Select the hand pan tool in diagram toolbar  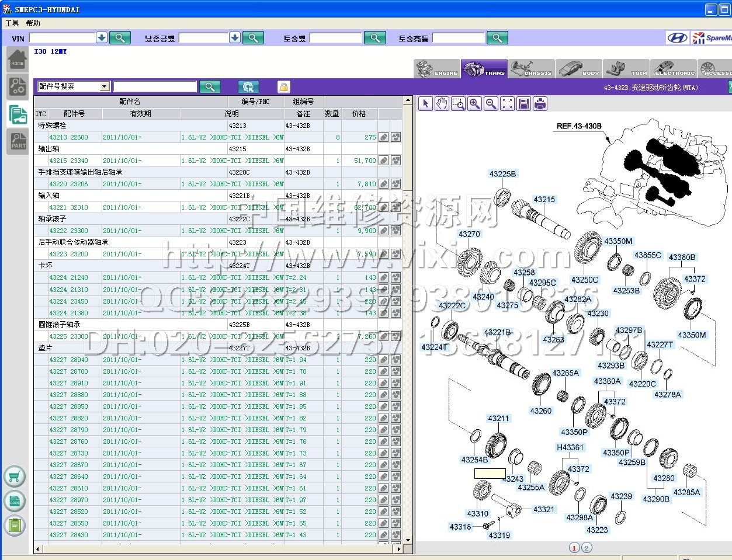pos(442,104)
